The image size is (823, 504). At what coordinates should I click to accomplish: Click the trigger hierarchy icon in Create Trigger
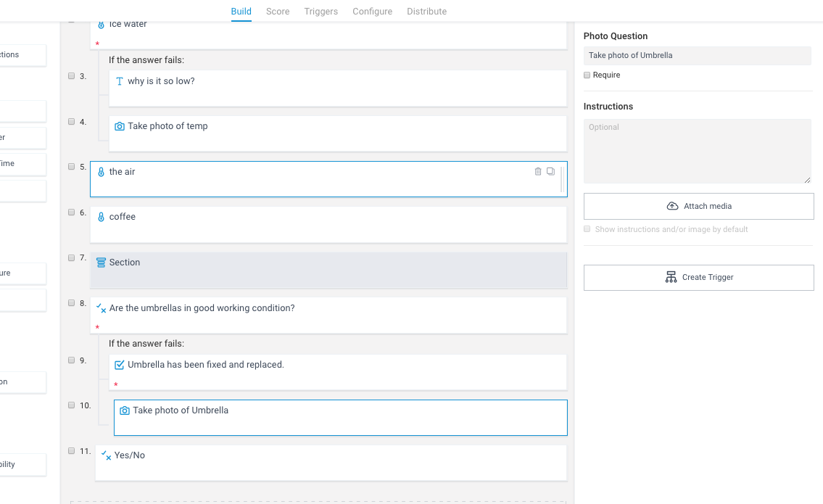[671, 277]
